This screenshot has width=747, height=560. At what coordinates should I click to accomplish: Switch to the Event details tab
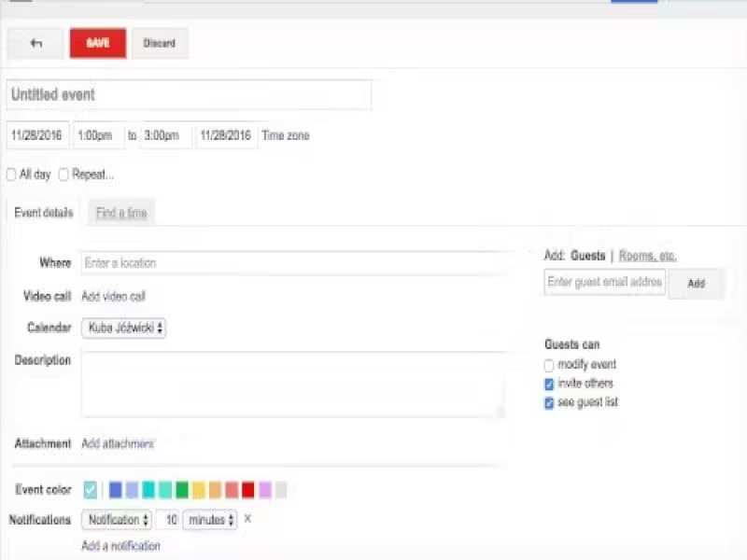click(x=44, y=213)
